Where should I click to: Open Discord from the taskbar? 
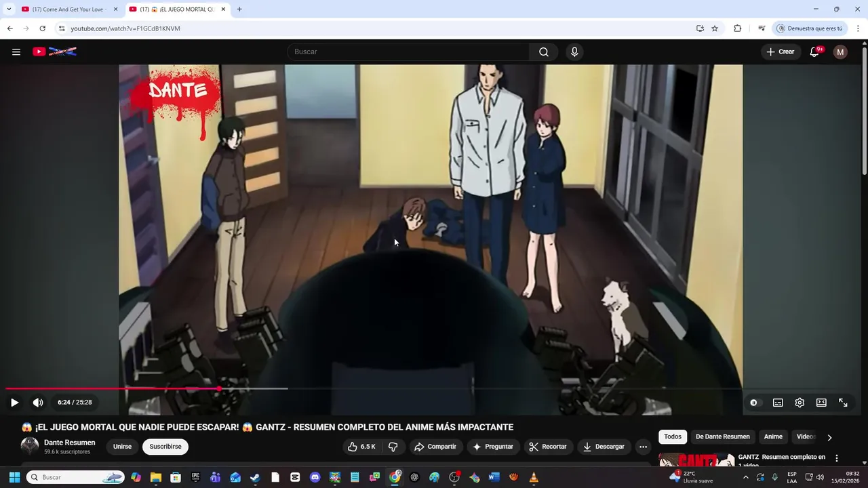click(x=315, y=478)
